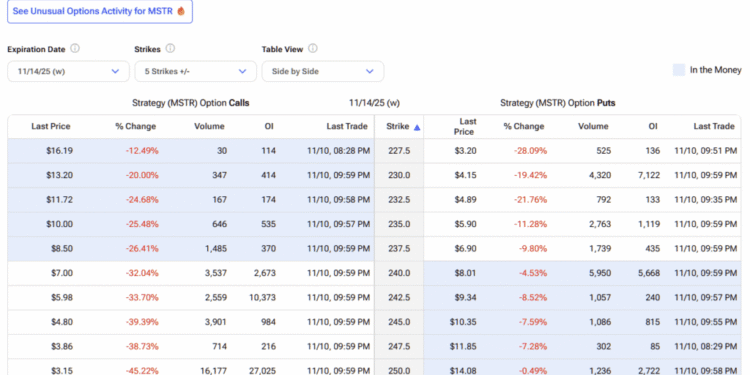Select the 237.5 strike cell
750x375 pixels.
coord(399,248)
